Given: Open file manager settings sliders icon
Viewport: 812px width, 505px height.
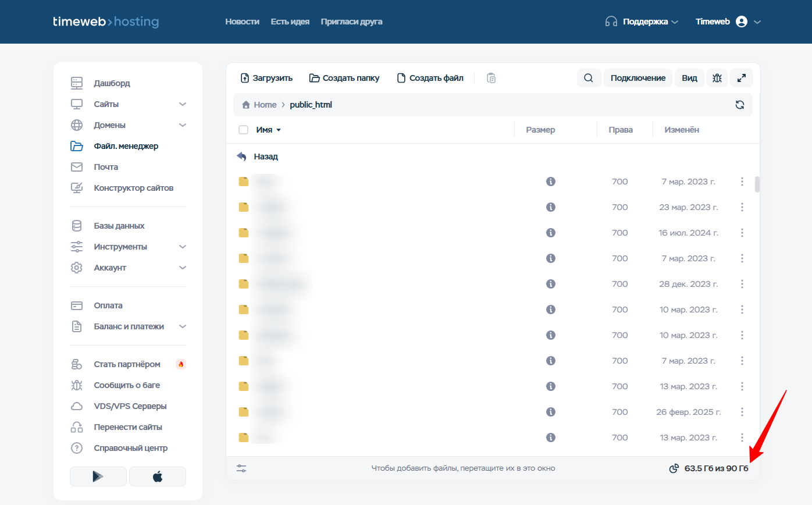Looking at the screenshot, I should click(241, 468).
